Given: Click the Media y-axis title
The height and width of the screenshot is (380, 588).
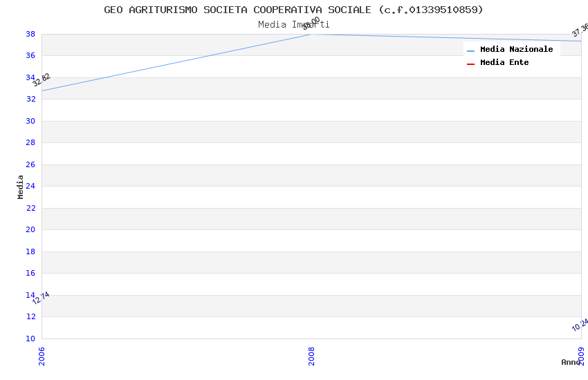Looking at the screenshot, I should pos(20,187).
